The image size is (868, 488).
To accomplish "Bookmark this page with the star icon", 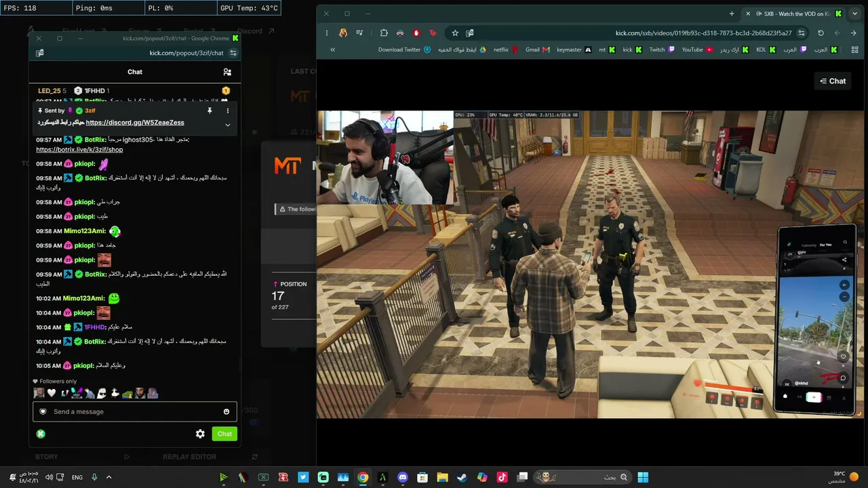I will 455,33.
